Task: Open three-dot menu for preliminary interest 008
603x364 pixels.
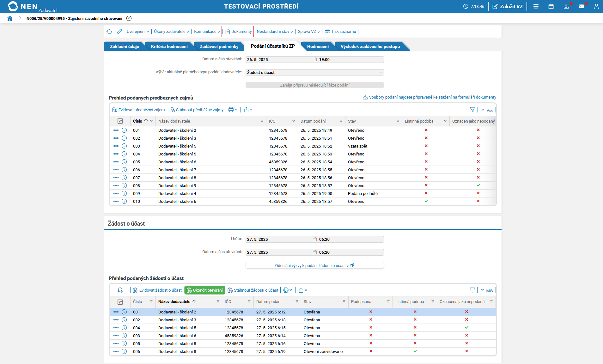Action: pyautogui.click(x=116, y=185)
